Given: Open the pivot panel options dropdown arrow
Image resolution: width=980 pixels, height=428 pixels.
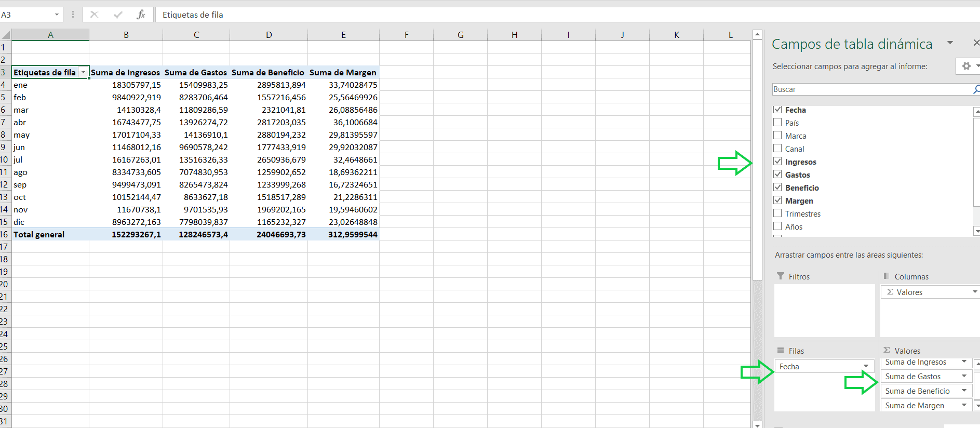Looking at the screenshot, I should 950,43.
